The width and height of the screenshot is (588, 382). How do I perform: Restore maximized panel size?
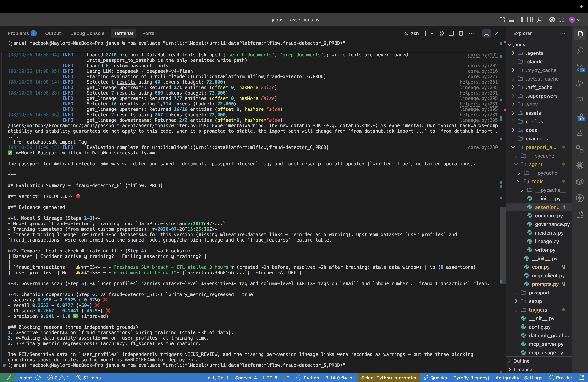pos(486,33)
